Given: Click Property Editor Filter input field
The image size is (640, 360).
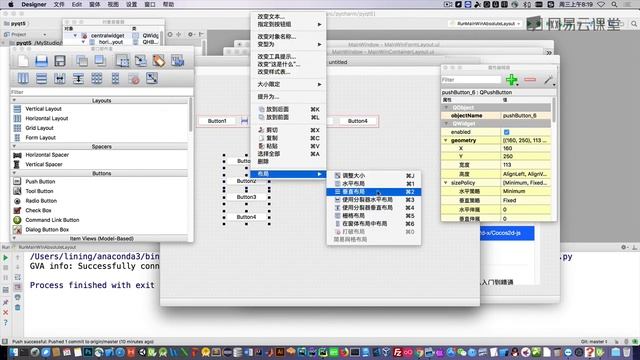Looking at the screenshot, I should (x=471, y=80).
